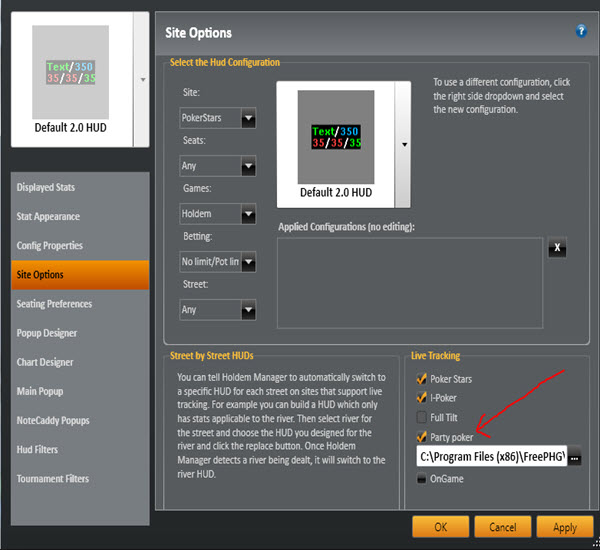Go to Stat Appearance section

(x=80, y=216)
